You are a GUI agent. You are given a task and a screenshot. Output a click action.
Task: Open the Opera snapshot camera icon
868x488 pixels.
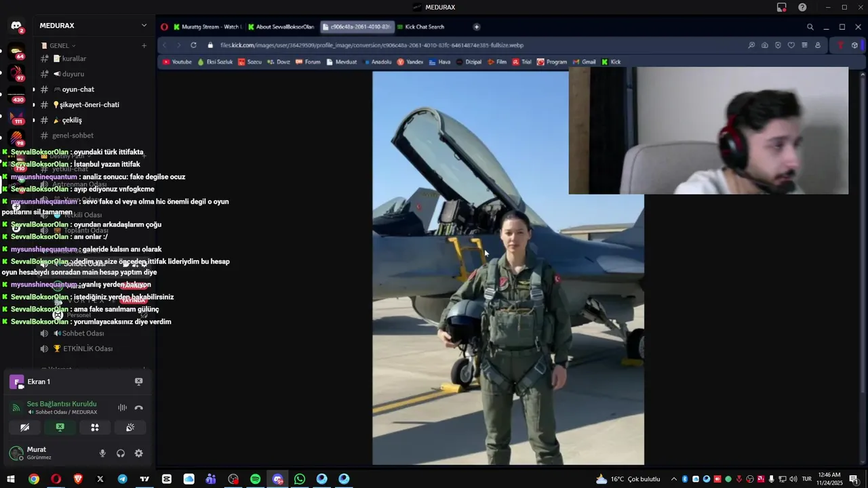click(765, 45)
